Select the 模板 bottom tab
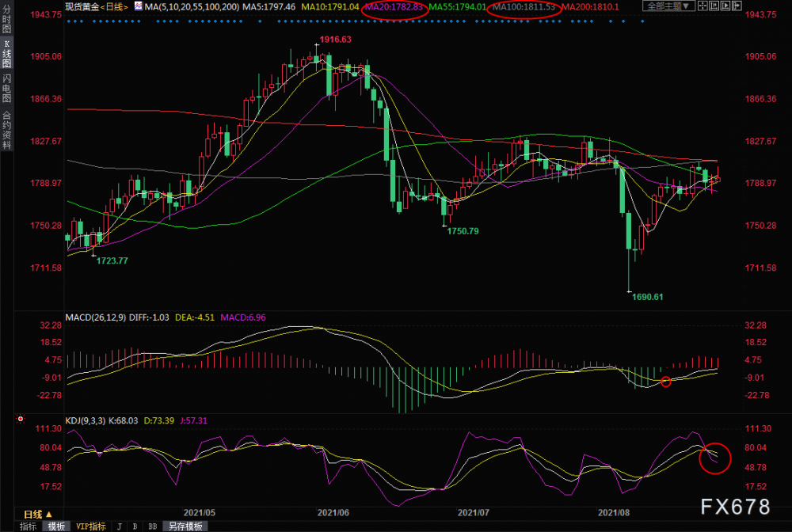 tap(56, 526)
